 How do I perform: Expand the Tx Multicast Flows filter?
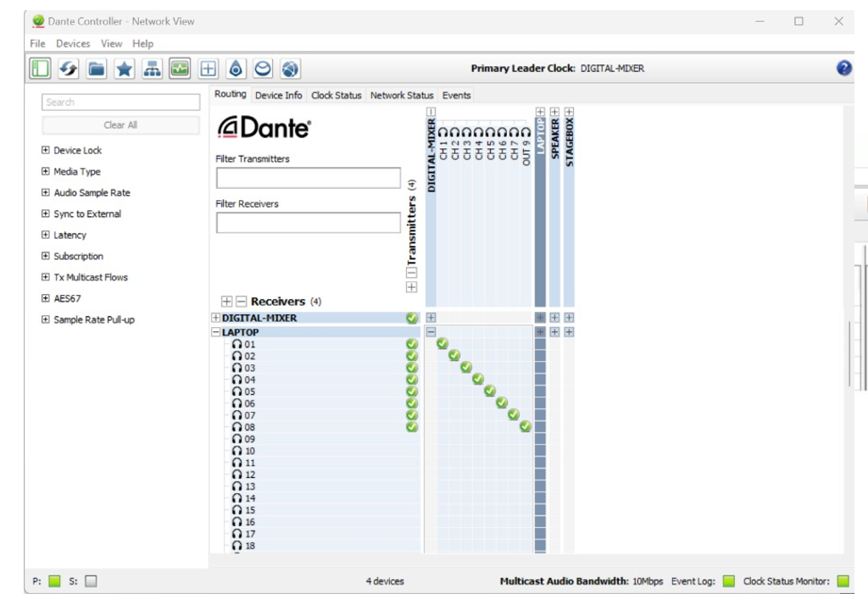tap(46, 277)
